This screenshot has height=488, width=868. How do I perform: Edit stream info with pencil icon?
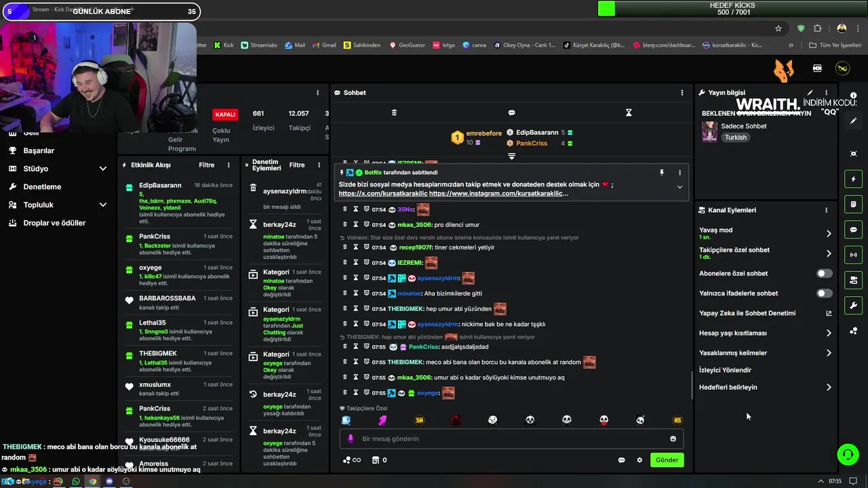coord(810,93)
